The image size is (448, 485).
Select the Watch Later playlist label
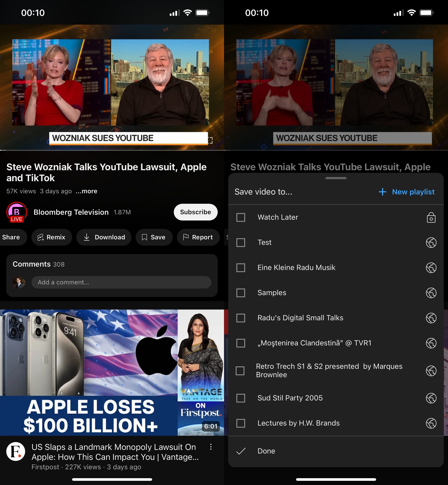point(278,217)
